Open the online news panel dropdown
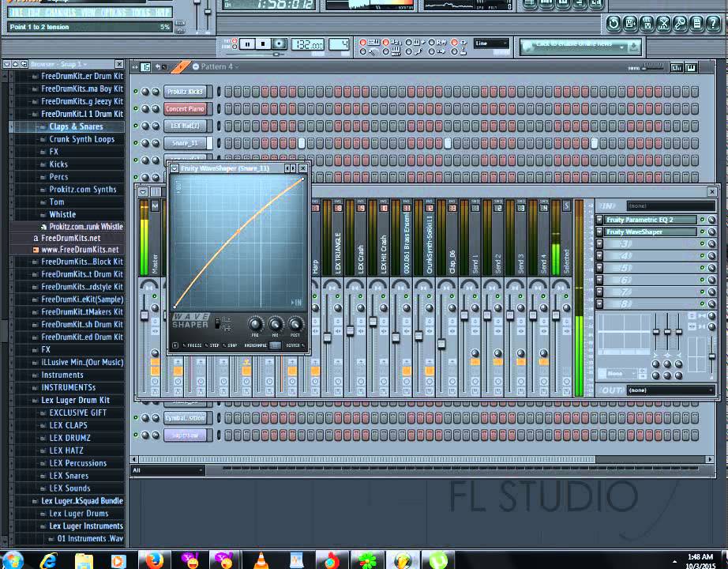The image size is (728, 569). coord(621,47)
